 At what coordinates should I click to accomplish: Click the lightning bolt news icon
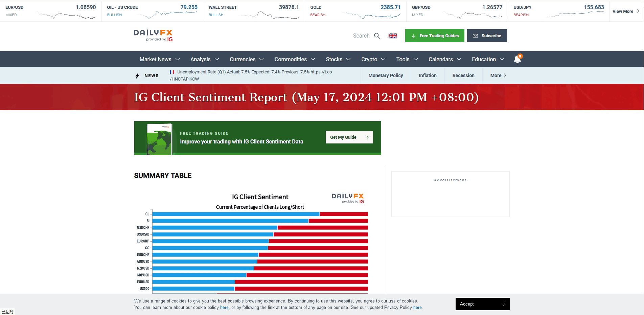tap(137, 76)
